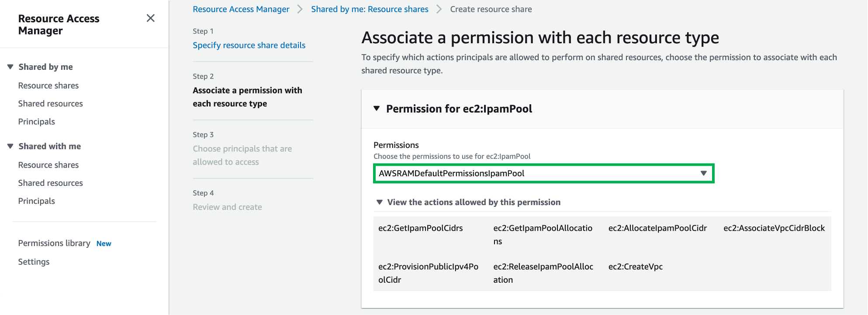Click the Resource Access Manager breadcrumb link
This screenshot has width=868, height=315.
tap(241, 9)
